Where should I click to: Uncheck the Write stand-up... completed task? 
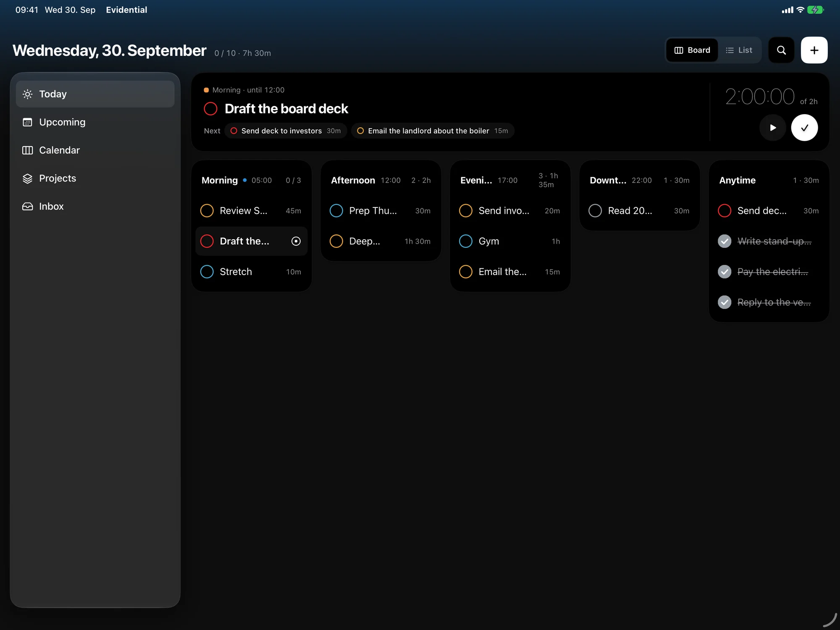(x=724, y=241)
